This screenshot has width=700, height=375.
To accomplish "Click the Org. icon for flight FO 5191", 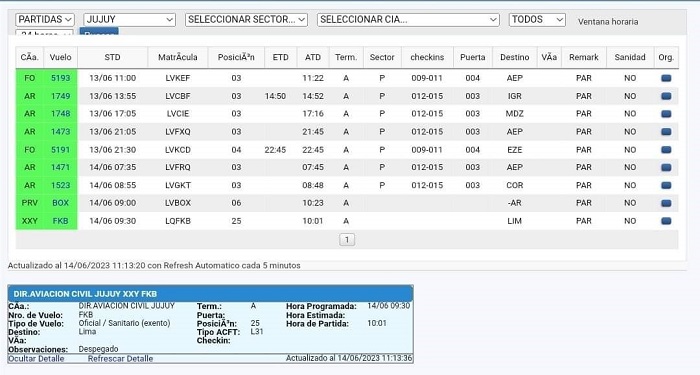I will pyautogui.click(x=666, y=150).
